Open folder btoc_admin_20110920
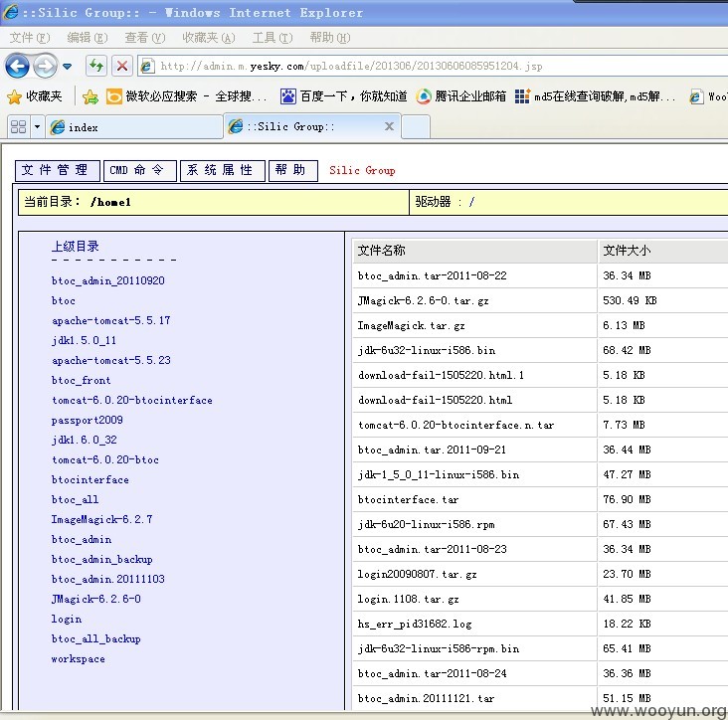This screenshot has width=728, height=720. (x=108, y=280)
